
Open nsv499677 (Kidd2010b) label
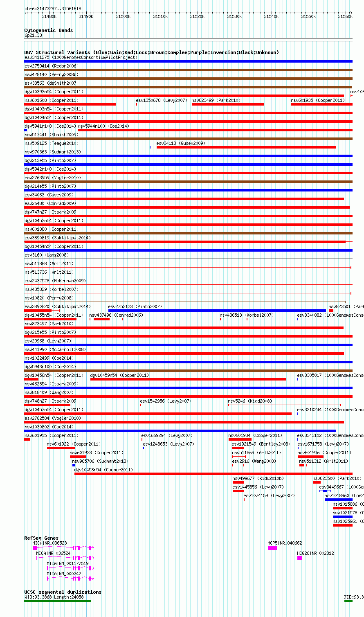pyautogui.click(x=258, y=478)
